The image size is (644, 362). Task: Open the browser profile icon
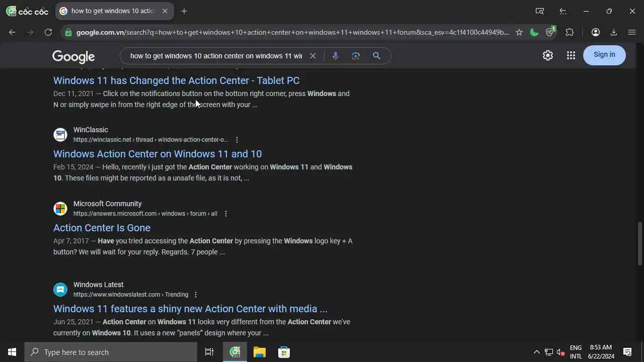(x=596, y=32)
